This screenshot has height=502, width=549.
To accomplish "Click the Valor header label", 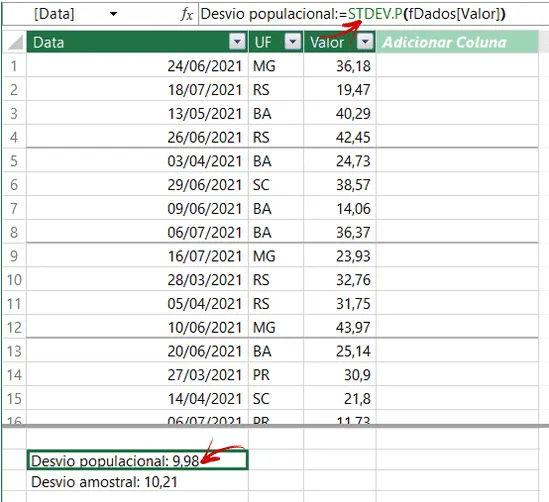I will (327, 42).
